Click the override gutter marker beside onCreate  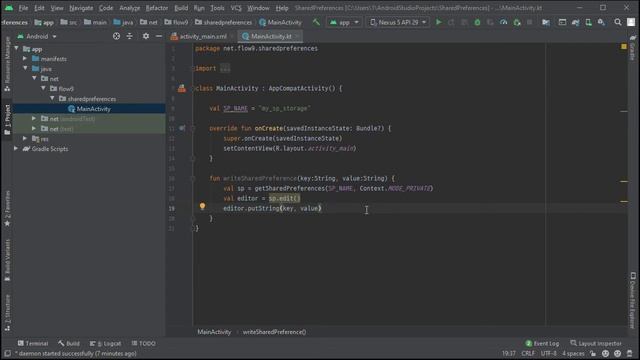[182, 128]
